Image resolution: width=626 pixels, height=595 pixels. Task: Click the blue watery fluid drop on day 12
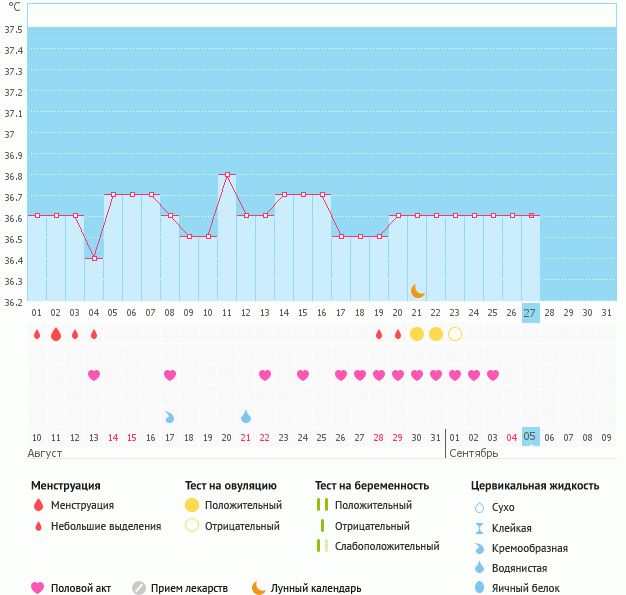pos(246,416)
